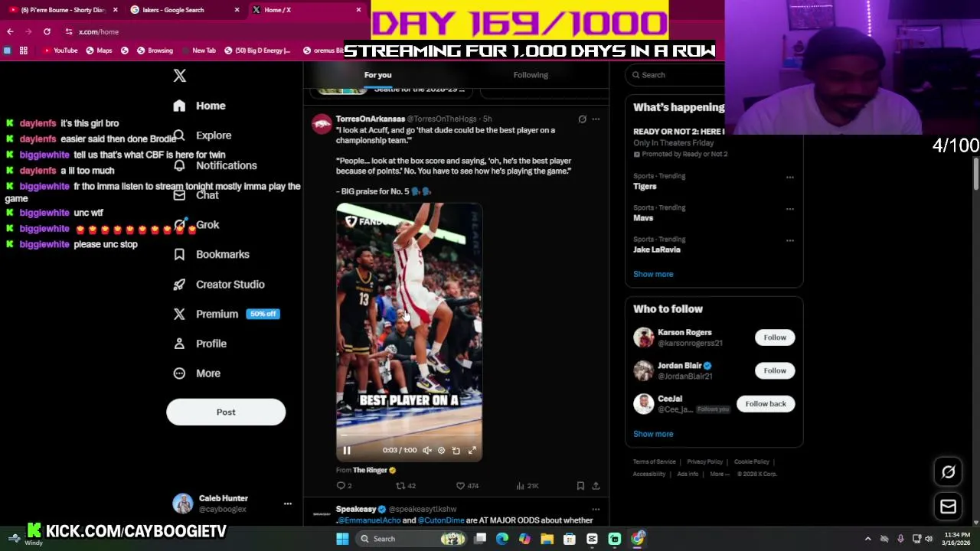Open The Ringer source link
This screenshot has height=551, width=980.
coord(374,470)
